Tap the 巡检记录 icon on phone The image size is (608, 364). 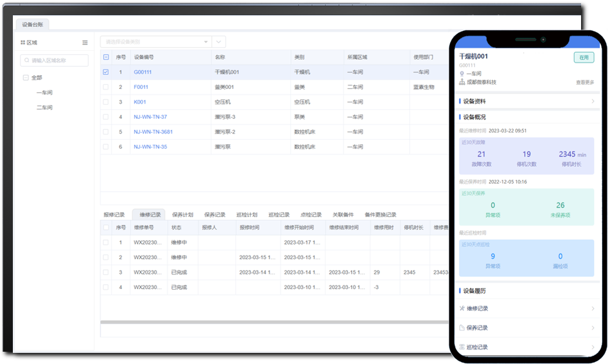[462, 347]
